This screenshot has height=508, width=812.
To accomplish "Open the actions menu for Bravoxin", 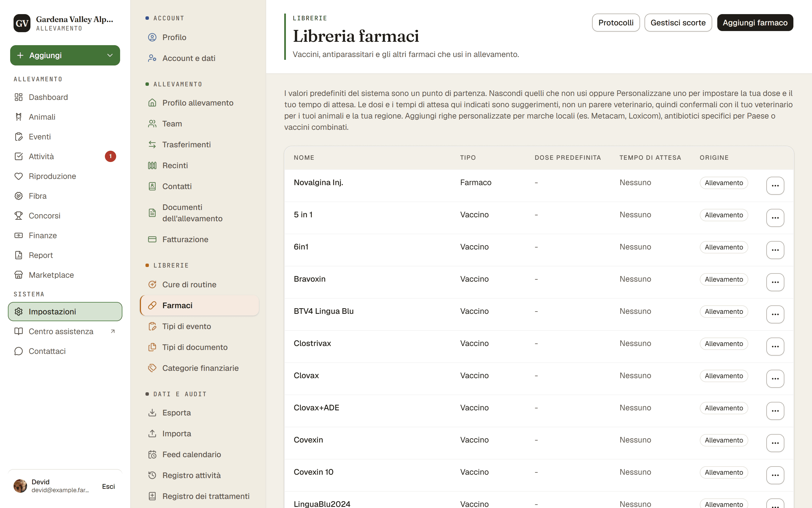I will point(775,282).
